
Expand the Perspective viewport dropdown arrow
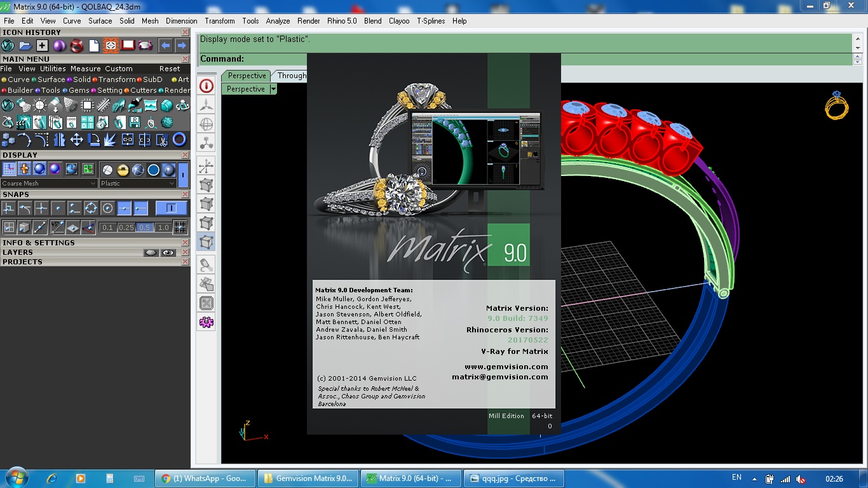273,90
